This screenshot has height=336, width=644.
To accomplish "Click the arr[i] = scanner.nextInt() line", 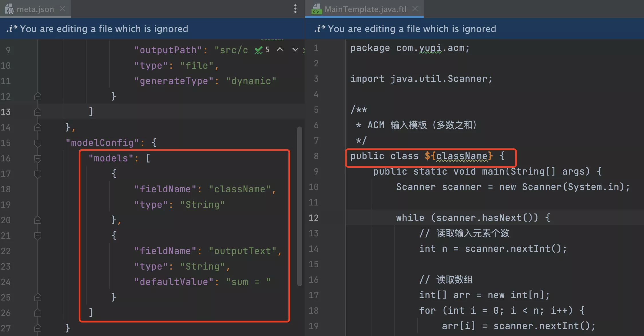I will tap(519, 326).
